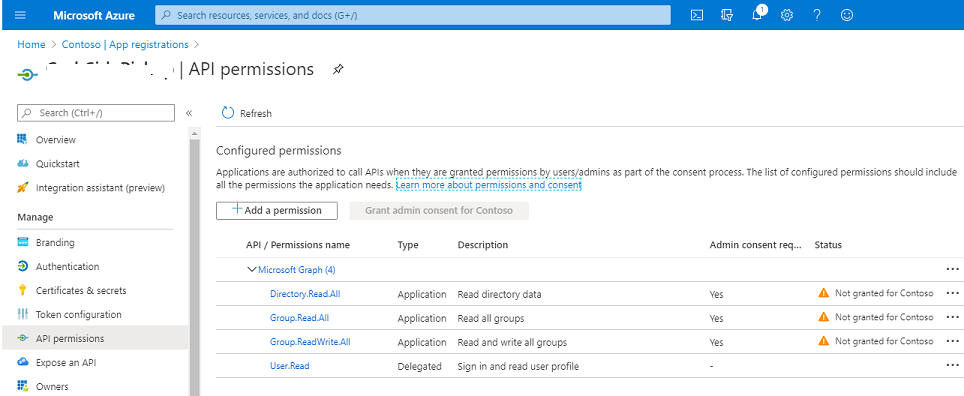Image resolution: width=964 pixels, height=396 pixels.
Task: Open Group.ReadWrite.All permission link
Action: 310,341
